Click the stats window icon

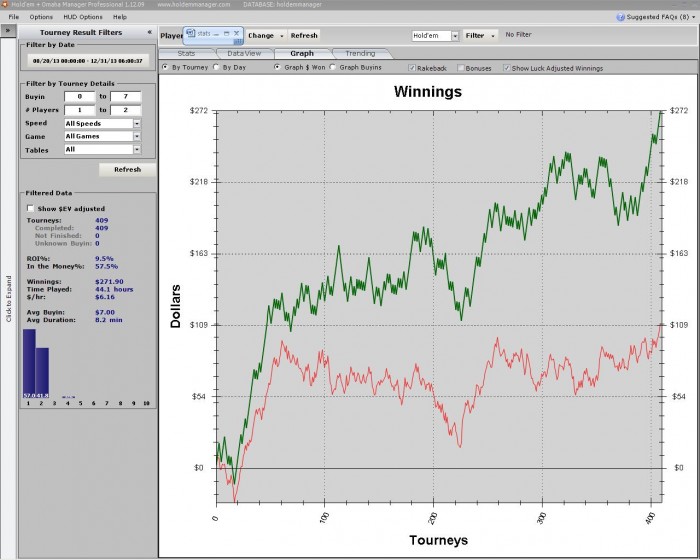pyautogui.click(x=191, y=33)
